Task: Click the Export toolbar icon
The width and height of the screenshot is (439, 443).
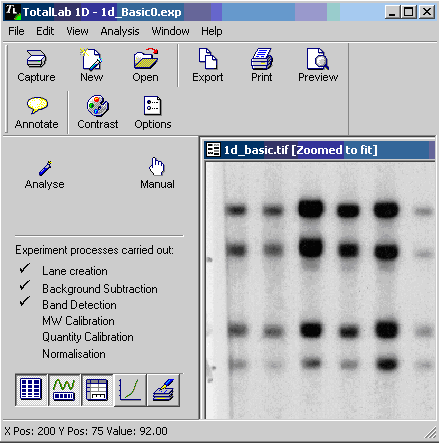Action: [x=208, y=59]
